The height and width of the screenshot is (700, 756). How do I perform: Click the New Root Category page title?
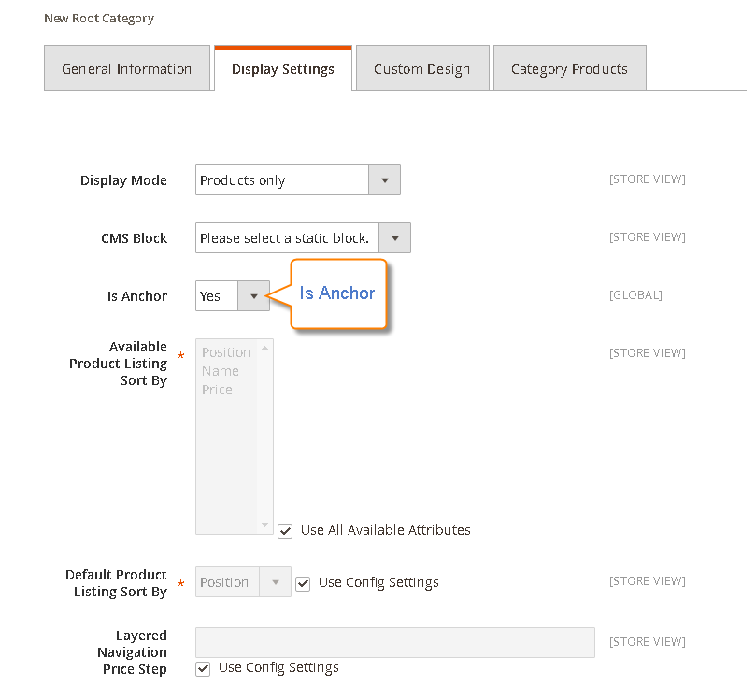pyautogui.click(x=98, y=18)
